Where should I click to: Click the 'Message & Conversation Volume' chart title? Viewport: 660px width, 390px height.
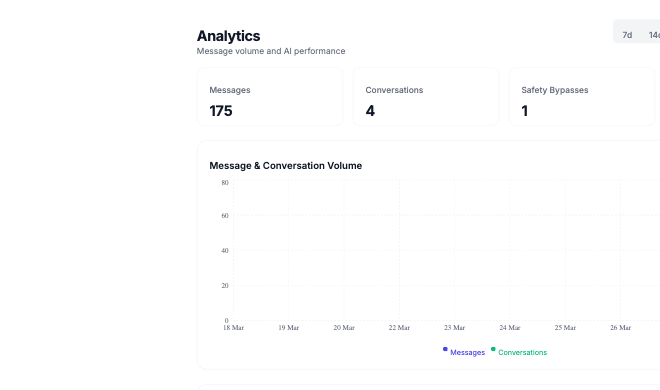[285, 166]
